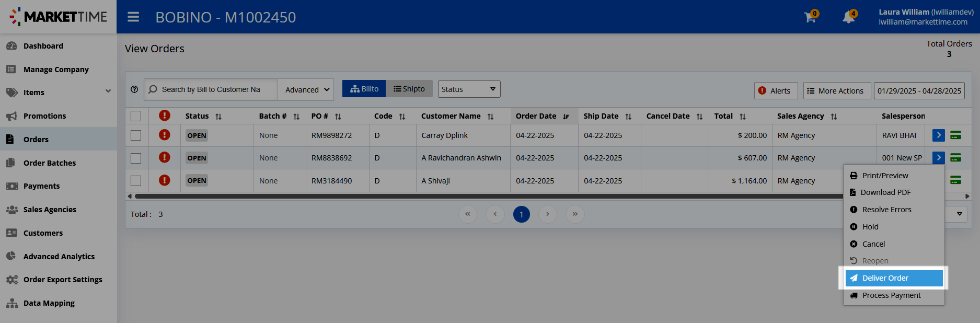Sort by Sales Agency column arrows
980x323 pixels.
pyautogui.click(x=834, y=117)
